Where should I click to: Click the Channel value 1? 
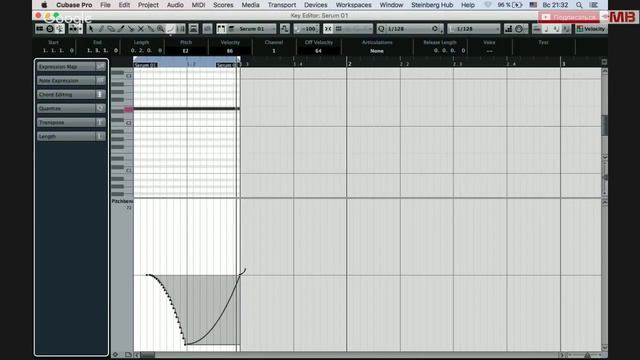click(x=273, y=51)
